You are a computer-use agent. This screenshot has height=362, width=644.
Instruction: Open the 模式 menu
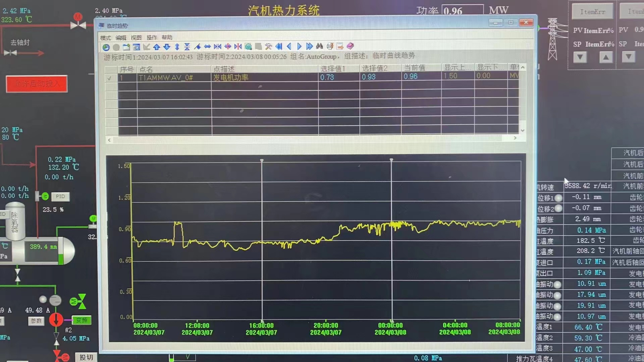(x=105, y=38)
